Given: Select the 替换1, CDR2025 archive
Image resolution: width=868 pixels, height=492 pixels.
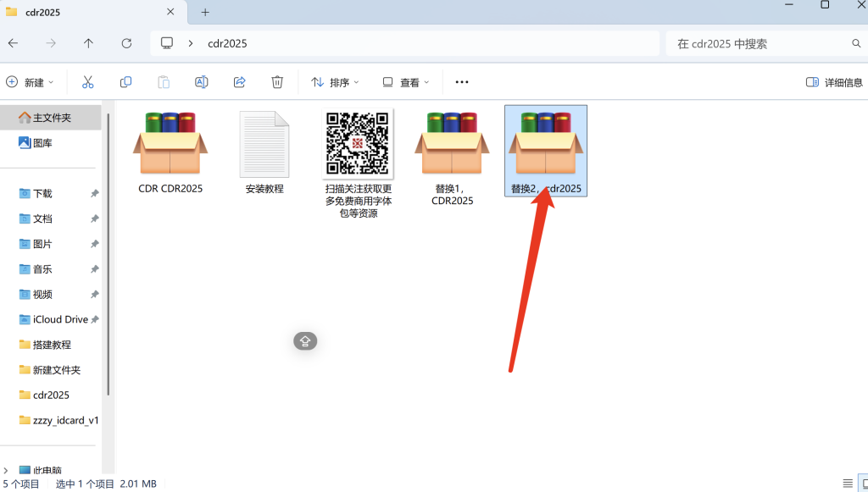Looking at the screenshot, I should click(453, 158).
